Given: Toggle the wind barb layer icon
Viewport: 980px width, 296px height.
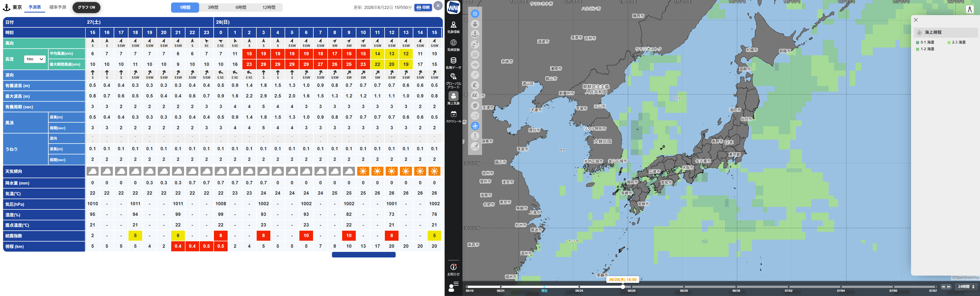Looking at the screenshot, I should click(x=475, y=75).
